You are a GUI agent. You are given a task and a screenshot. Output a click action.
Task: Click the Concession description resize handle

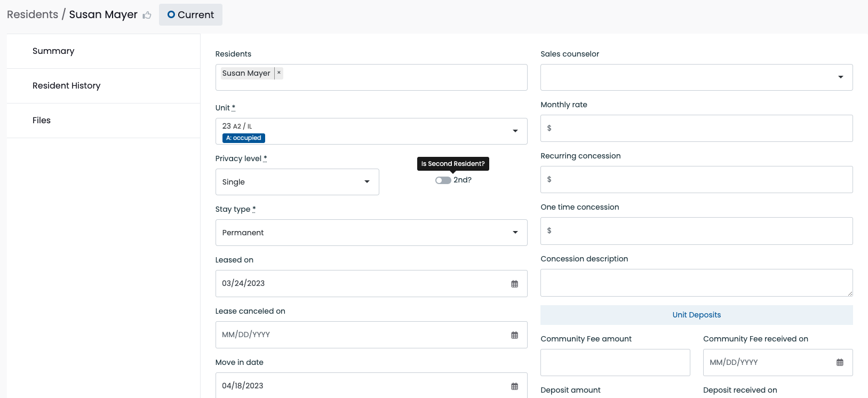tap(850, 293)
